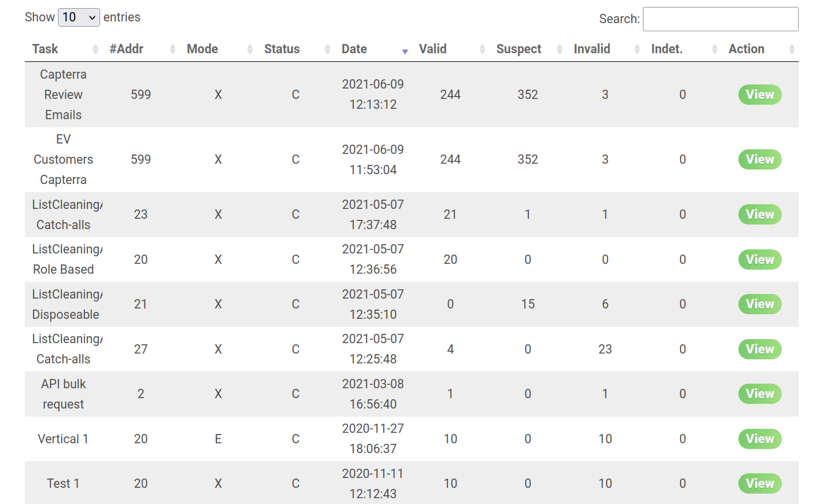Screen dimensions: 827x504
Task: Click into the Search input field
Action: tap(721, 19)
